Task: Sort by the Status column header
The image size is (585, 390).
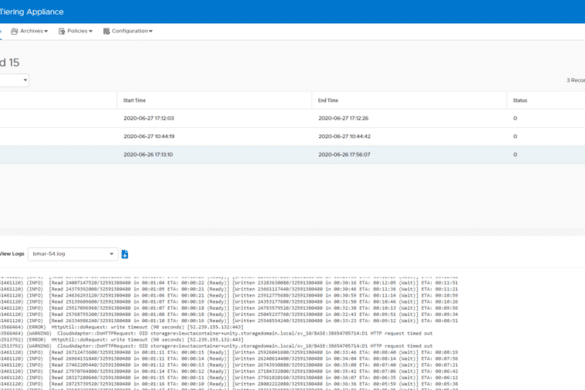Action: (520, 100)
